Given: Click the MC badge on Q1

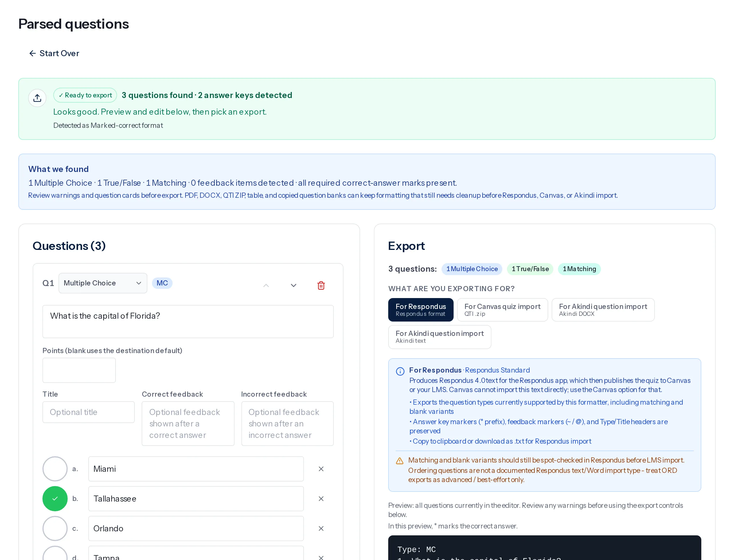Looking at the screenshot, I should [162, 283].
